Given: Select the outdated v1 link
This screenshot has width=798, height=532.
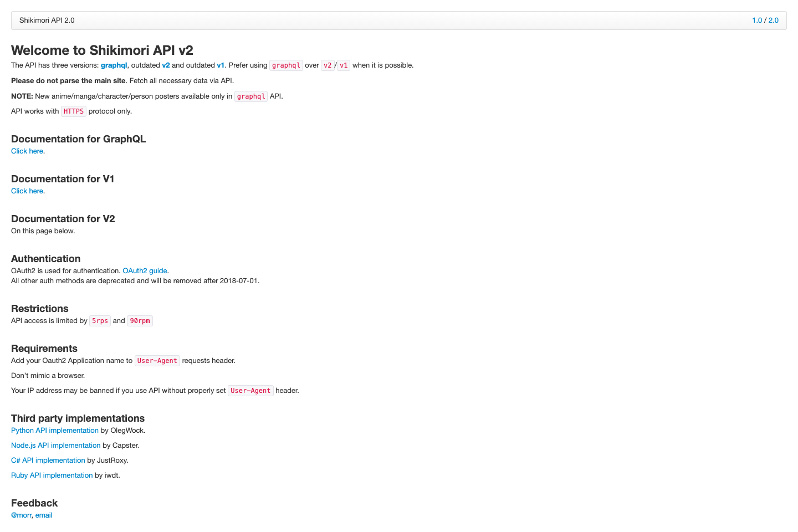Looking at the screenshot, I should (x=220, y=65).
